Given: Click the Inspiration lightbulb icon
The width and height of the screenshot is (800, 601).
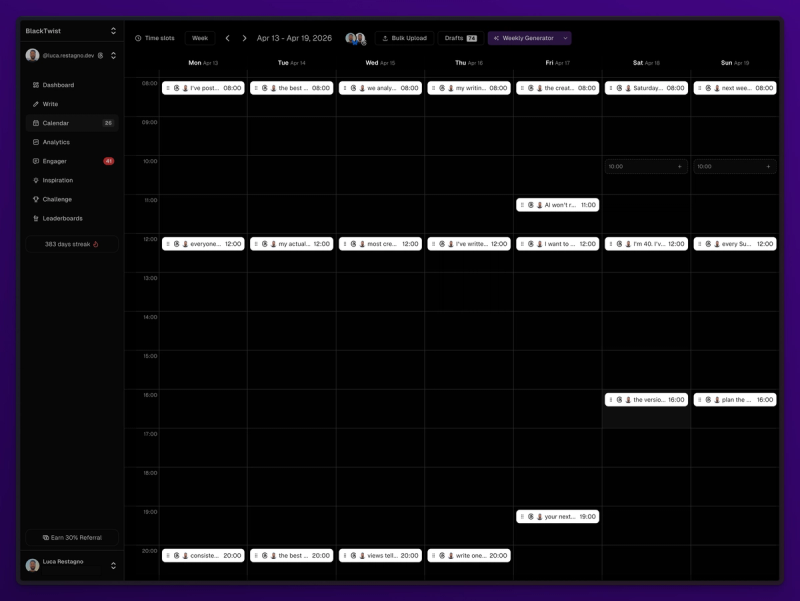Looking at the screenshot, I should [38, 180].
